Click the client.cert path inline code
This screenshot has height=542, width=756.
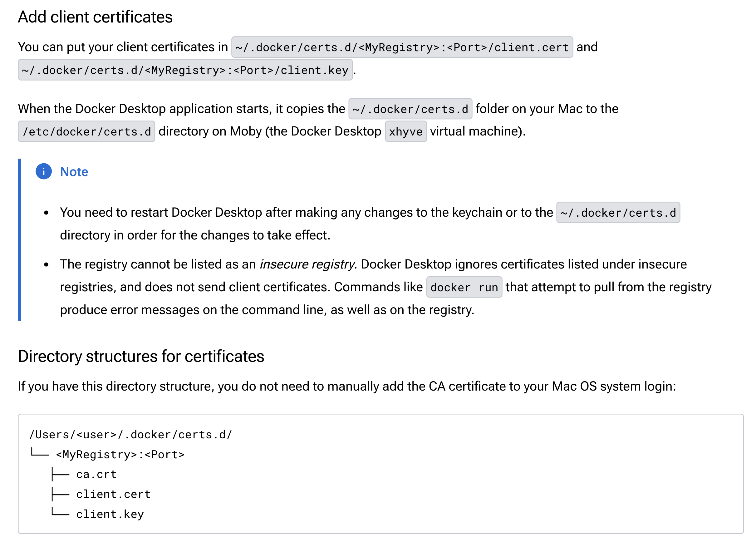pyautogui.click(x=402, y=47)
